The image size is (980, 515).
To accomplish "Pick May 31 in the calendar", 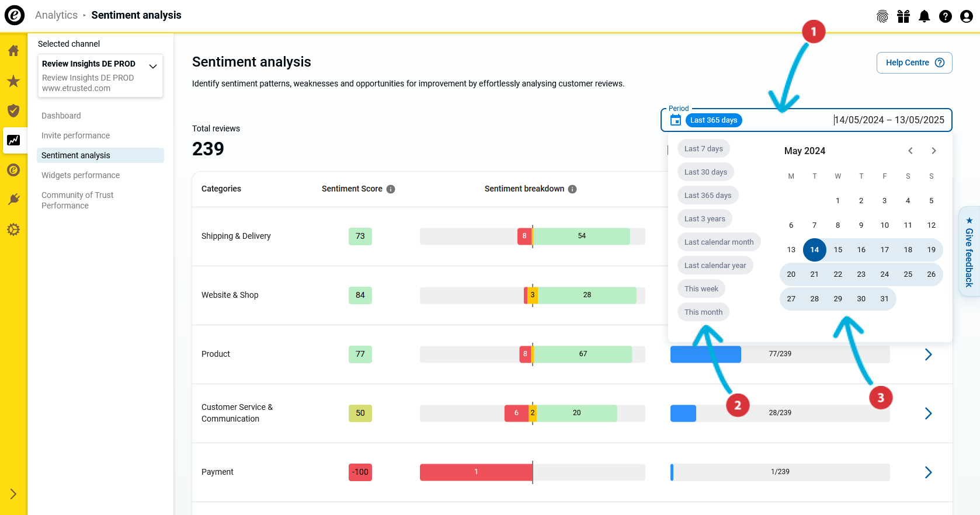I will [885, 299].
